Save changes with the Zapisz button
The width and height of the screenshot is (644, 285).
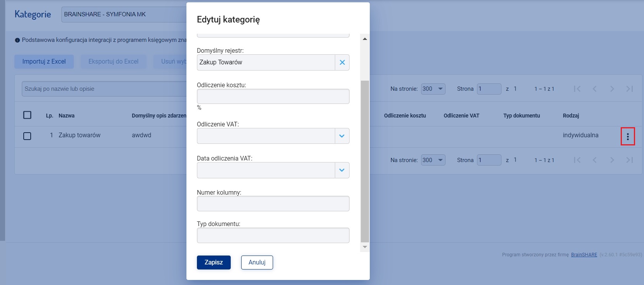tap(214, 263)
